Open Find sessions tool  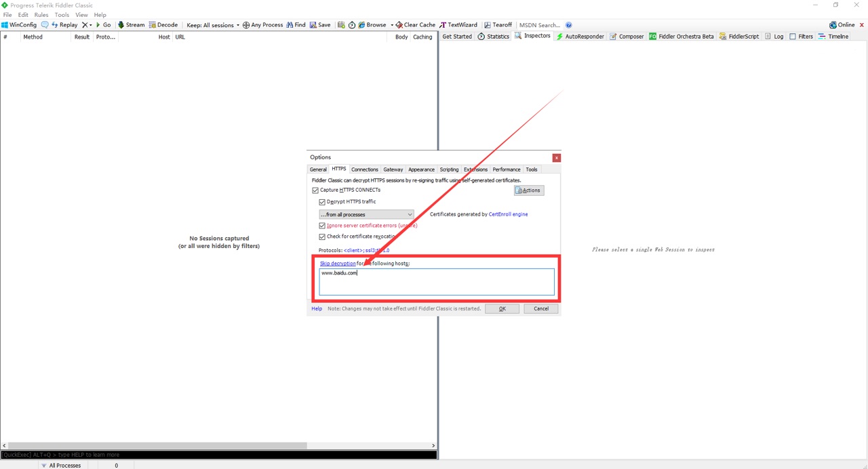coord(296,25)
